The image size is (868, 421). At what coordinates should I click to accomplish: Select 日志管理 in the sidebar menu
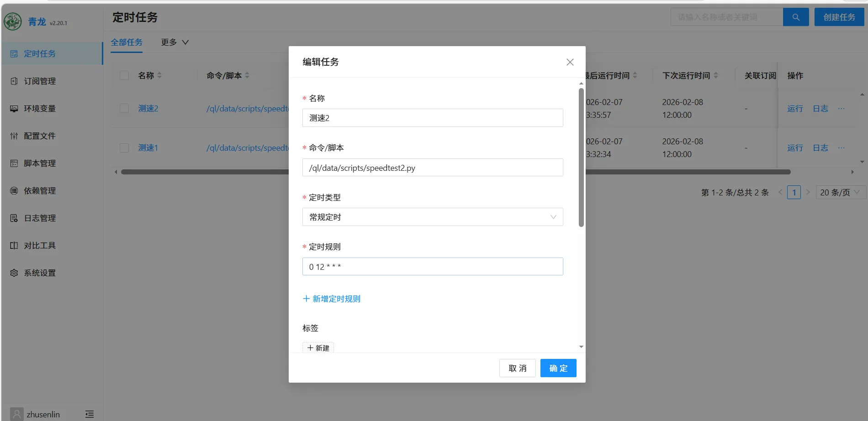click(x=39, y=218)
